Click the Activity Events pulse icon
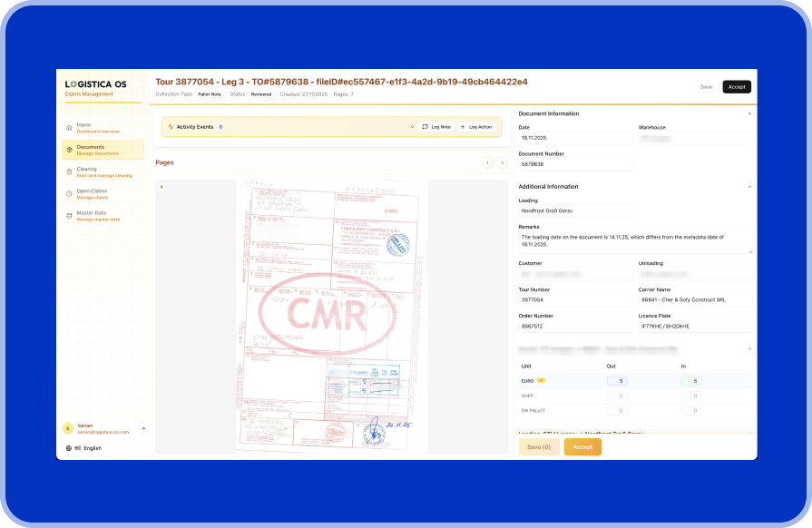 171,127
